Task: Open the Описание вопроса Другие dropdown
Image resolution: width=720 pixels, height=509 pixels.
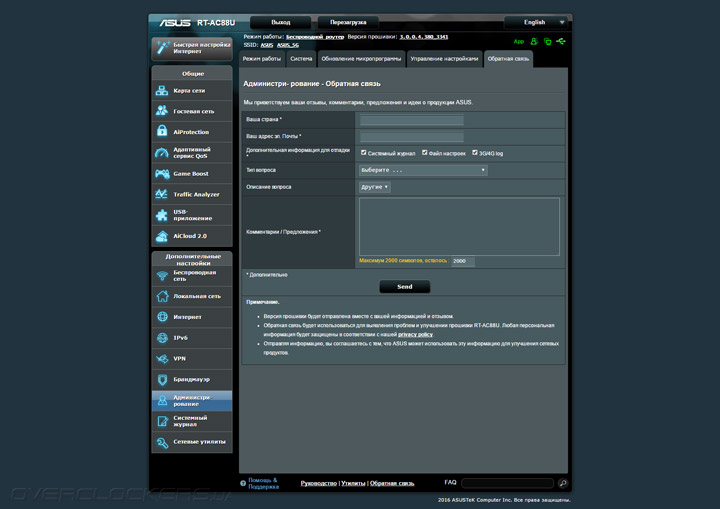Action: (x=374, y=187)
